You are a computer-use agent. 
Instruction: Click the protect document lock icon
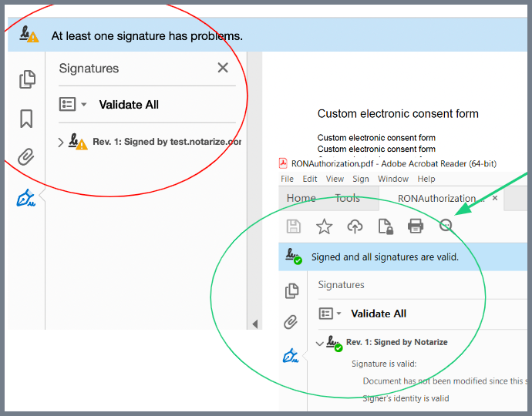(x=386, y=226)
